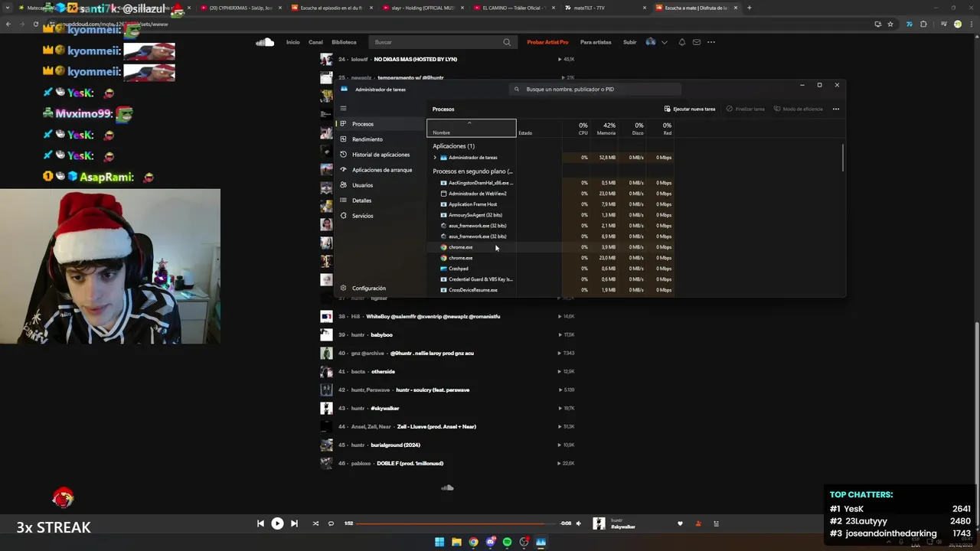The width and height of the screenshot is (980, 551).
Task: Expand the Administrador de tareas process row
Action: (435, 158)
